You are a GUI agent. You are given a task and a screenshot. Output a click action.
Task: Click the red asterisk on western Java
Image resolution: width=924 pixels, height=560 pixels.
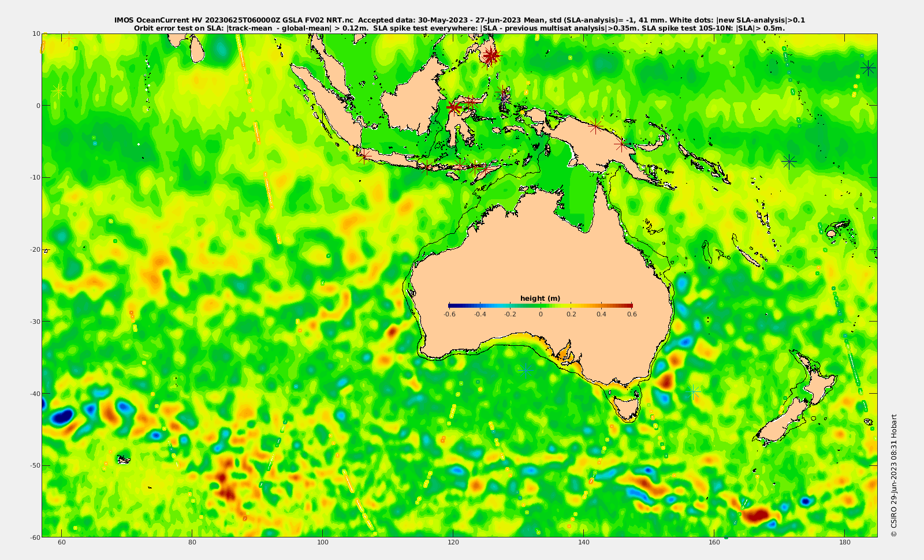(x=364, y=156)
